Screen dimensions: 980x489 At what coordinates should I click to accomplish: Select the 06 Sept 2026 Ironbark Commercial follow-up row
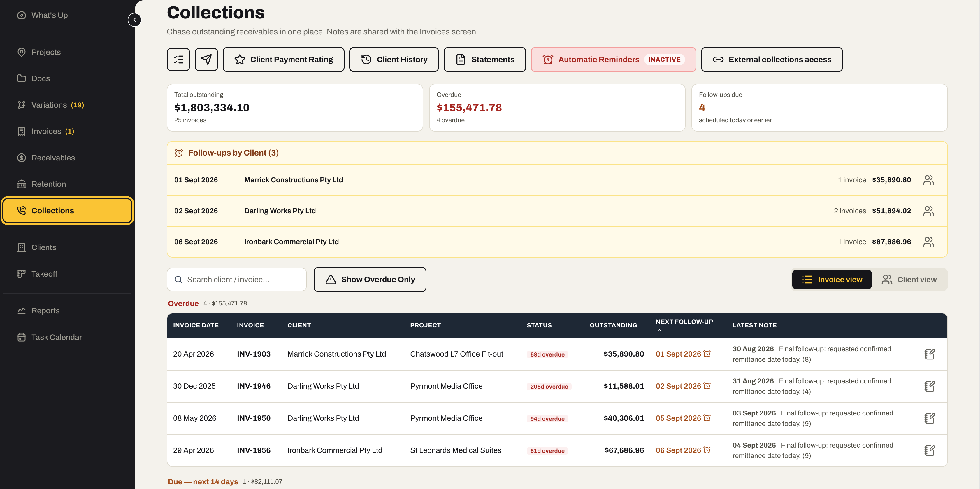pos(557,242)
